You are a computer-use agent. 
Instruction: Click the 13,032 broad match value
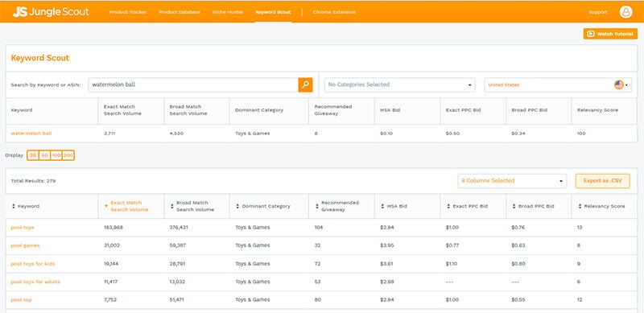177,282
